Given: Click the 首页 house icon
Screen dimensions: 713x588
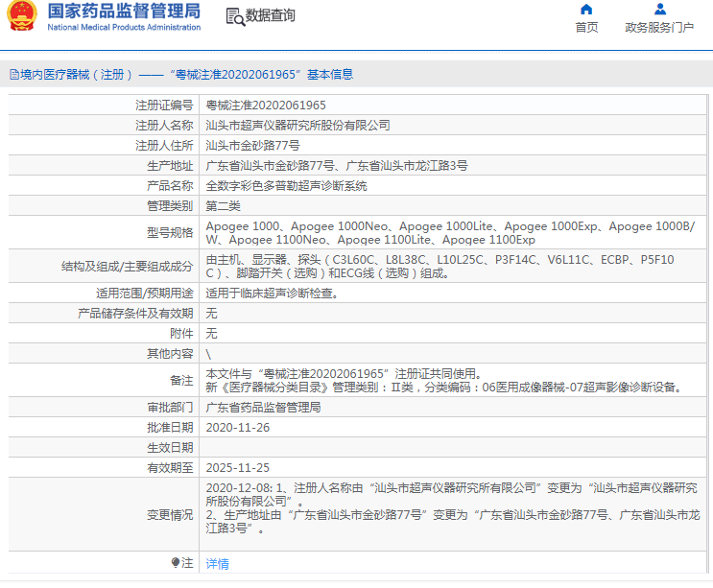Looking at the screenshot, I should [x=586, y=9].
